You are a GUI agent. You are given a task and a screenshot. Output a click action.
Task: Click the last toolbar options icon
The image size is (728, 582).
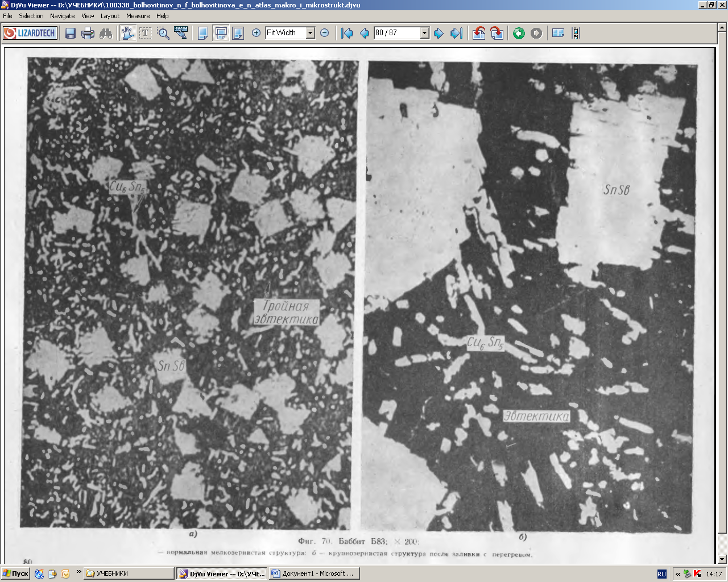tap(576, 33)
